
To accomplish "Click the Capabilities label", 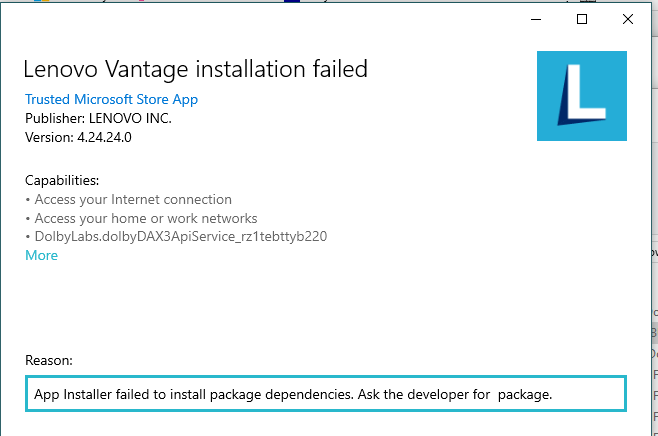I will click(x=62, y=180).
